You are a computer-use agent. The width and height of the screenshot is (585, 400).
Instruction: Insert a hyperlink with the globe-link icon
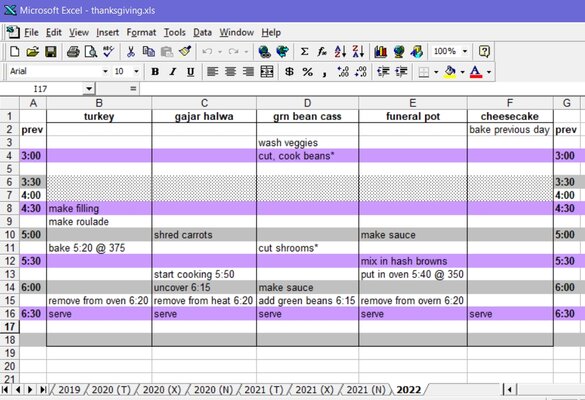[265, 51]
